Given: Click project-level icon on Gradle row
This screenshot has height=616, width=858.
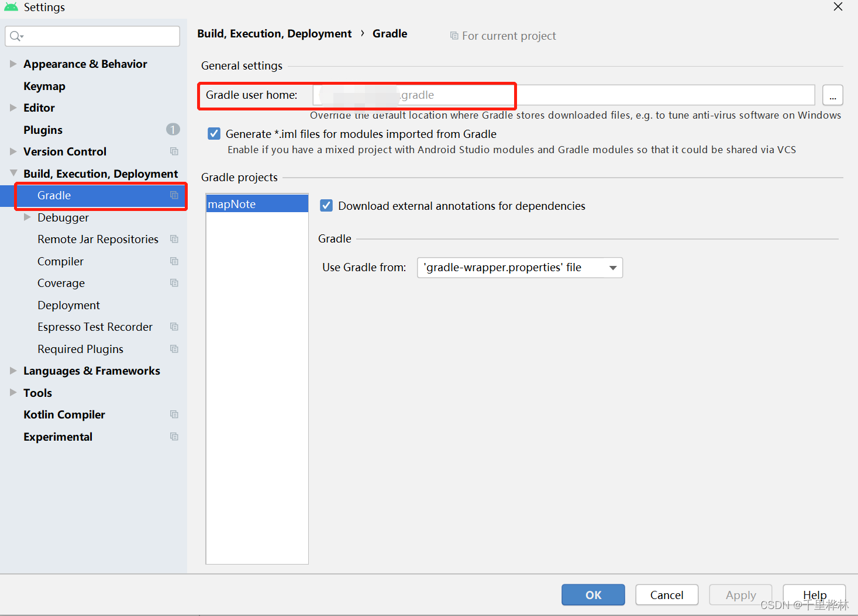Looking at the screenshot, I should 174,195.
